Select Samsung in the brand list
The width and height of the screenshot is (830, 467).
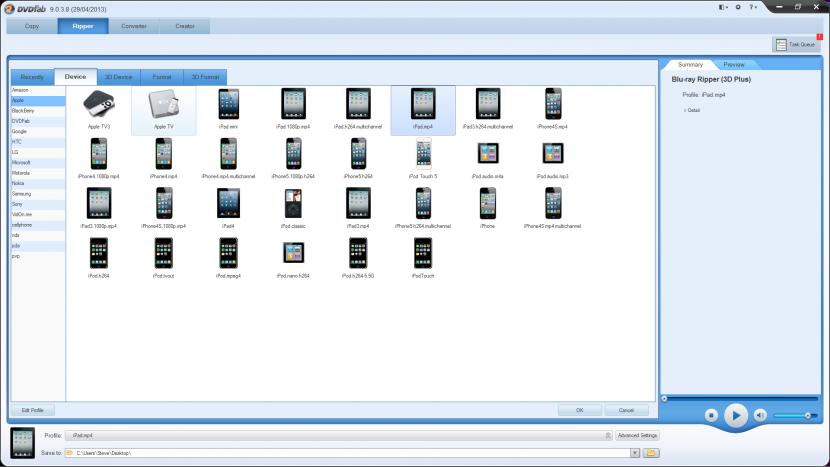point(38,194)
